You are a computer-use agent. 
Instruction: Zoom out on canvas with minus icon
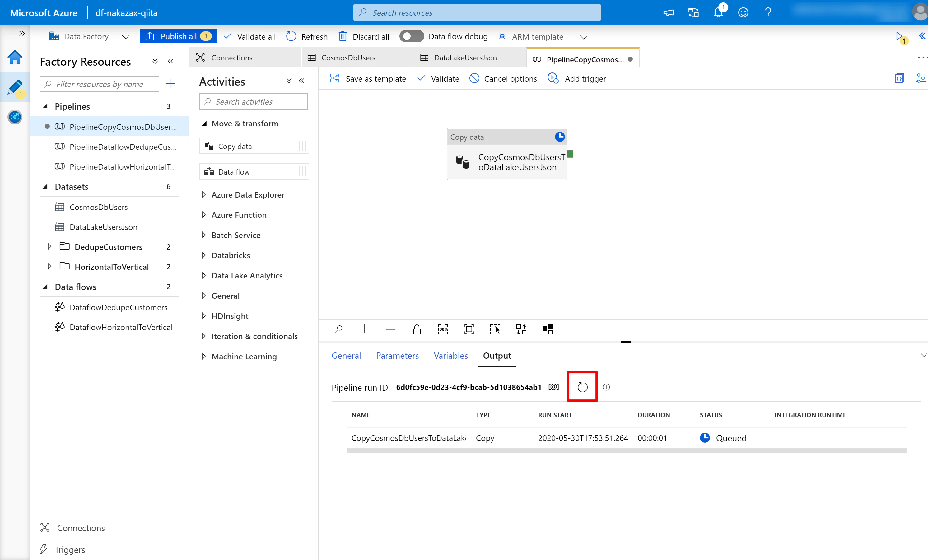coord(390,329)
